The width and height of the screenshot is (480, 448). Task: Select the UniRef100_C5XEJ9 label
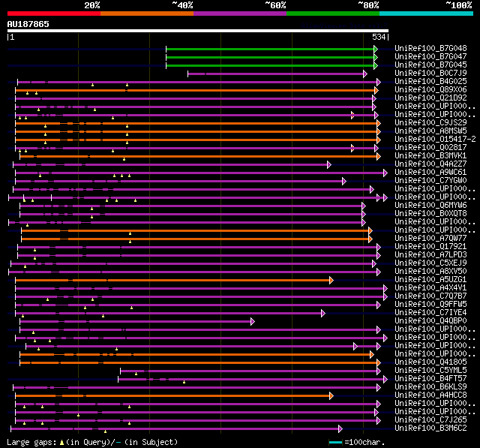point(430,263)
